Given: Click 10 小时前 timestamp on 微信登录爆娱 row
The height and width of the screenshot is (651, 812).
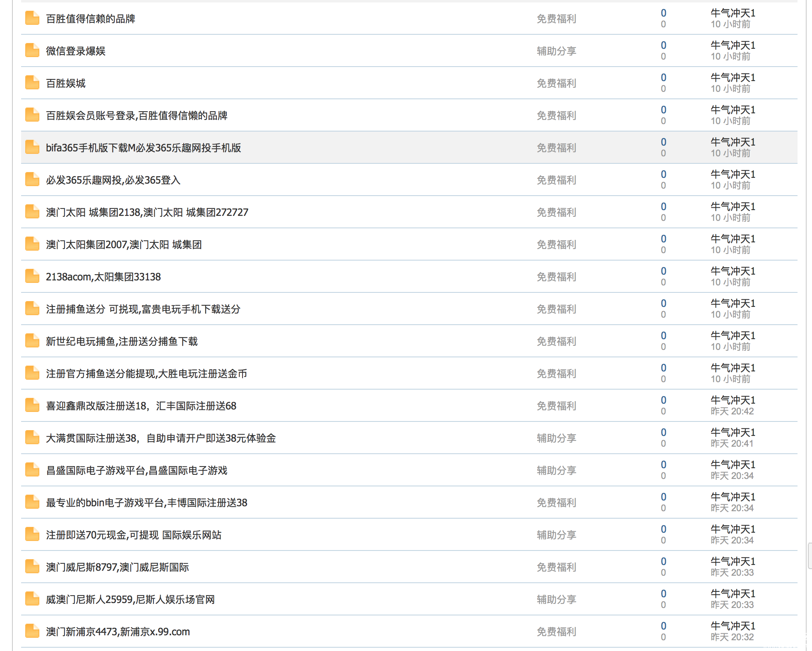Looking at the screenshot, I should point(730,56).
